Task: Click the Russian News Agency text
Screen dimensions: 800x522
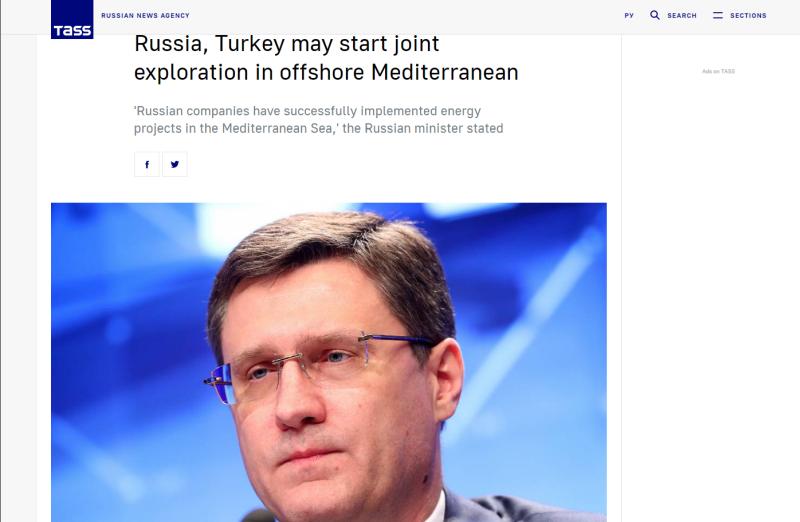Action: pyautogui.click(x=145, y=16)
